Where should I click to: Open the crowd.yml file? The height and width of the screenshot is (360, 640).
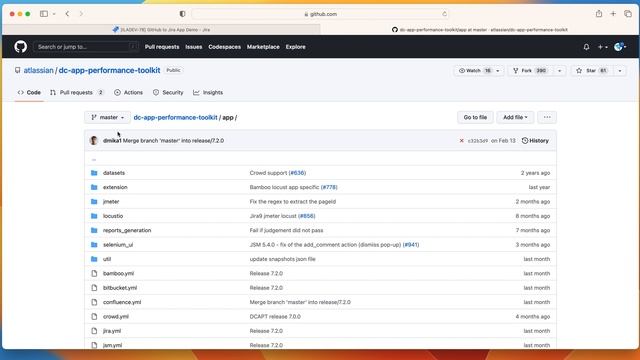(116, 316)
